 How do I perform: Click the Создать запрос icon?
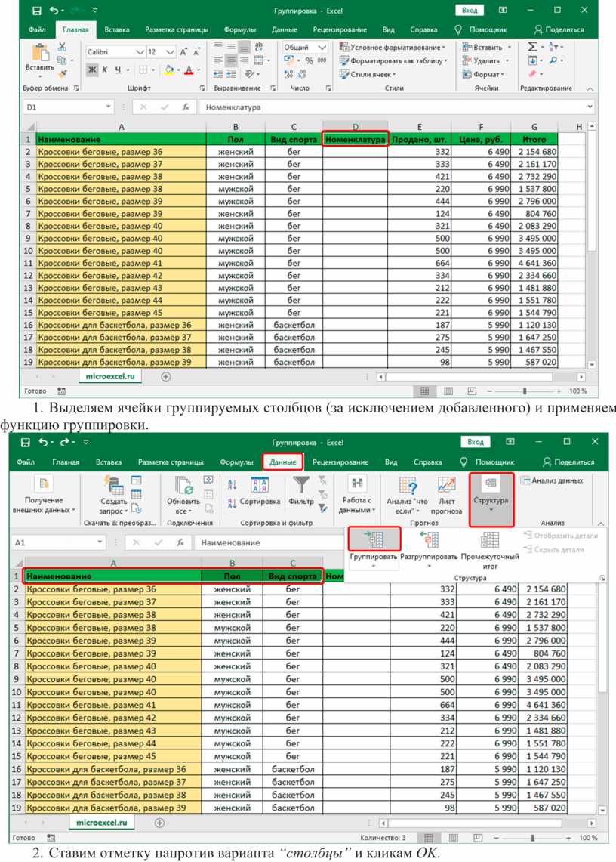tap(114, 485)
